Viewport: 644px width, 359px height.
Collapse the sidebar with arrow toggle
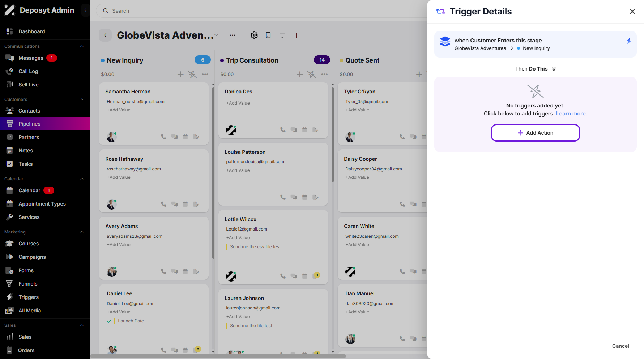tap(85, 10)
